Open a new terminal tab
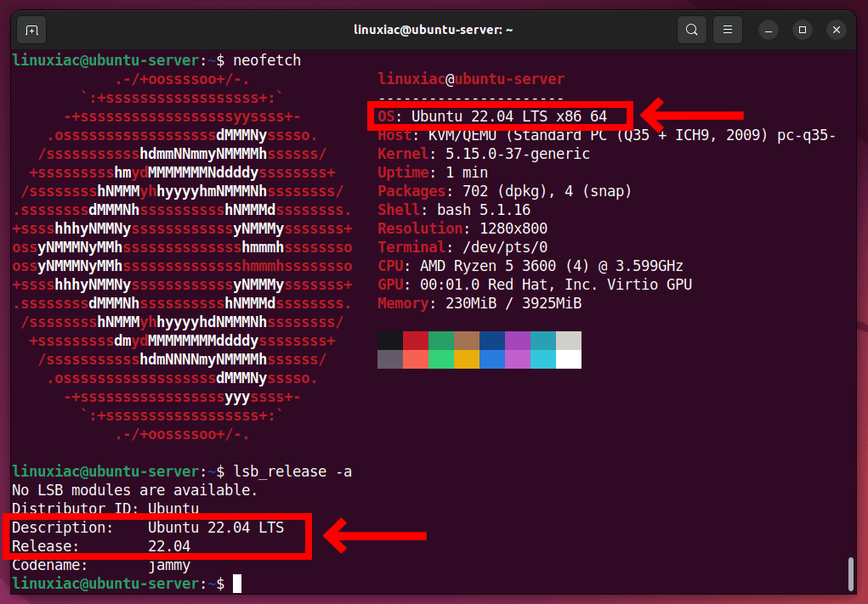The image size is (868, 604). pyautogui.click(x=31, y=29)
